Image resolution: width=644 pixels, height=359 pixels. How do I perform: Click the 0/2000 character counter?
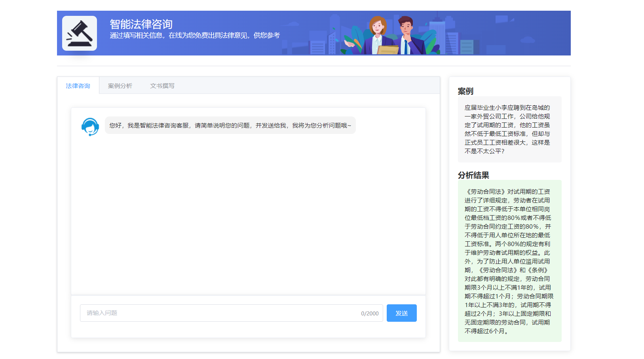(x=370, y=313)
